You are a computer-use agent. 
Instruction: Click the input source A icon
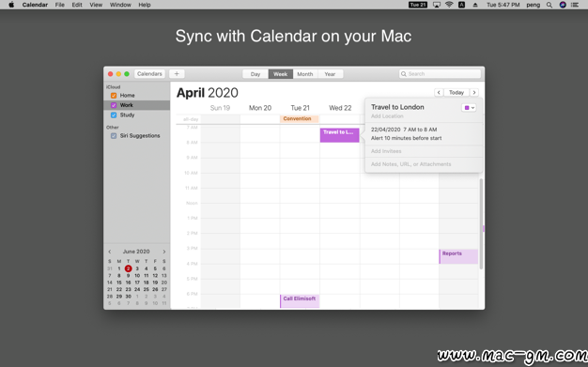[461, 5]
